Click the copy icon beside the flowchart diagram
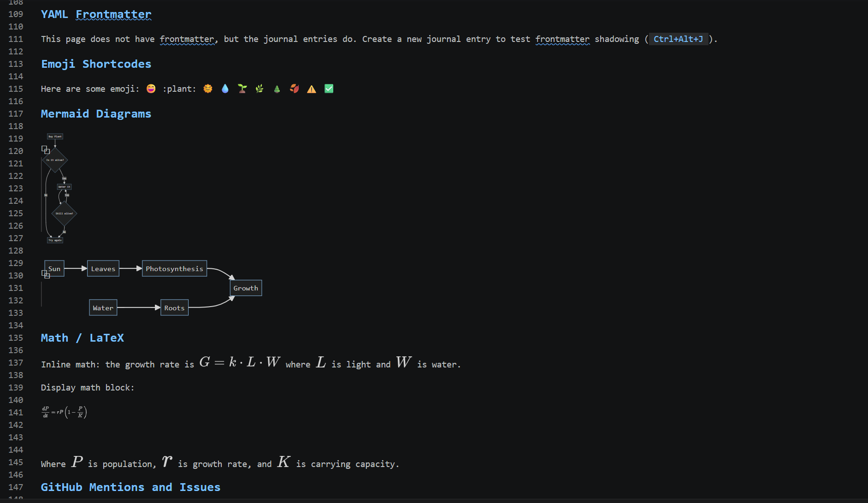 point(46,150)
